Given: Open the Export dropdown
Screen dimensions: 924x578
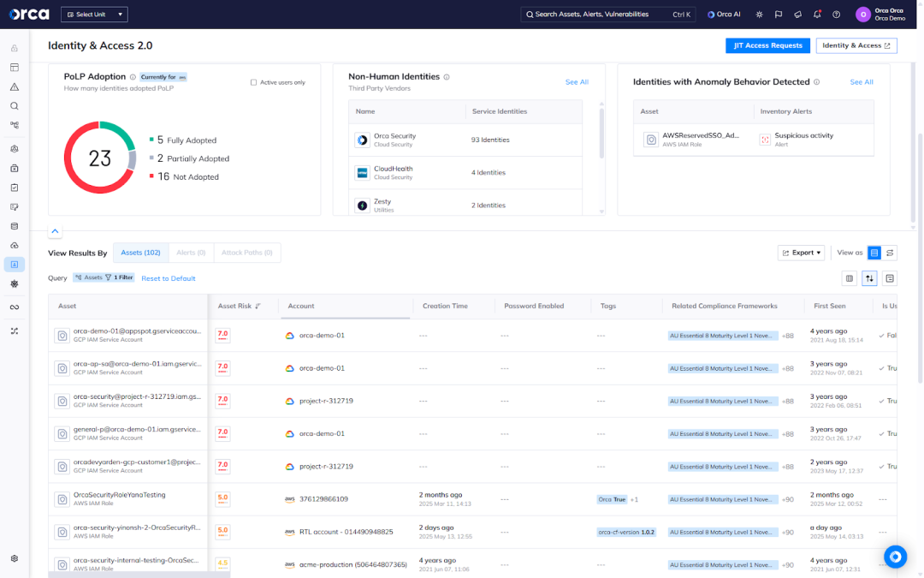Looking at the screenshot, I should (801, 253).
